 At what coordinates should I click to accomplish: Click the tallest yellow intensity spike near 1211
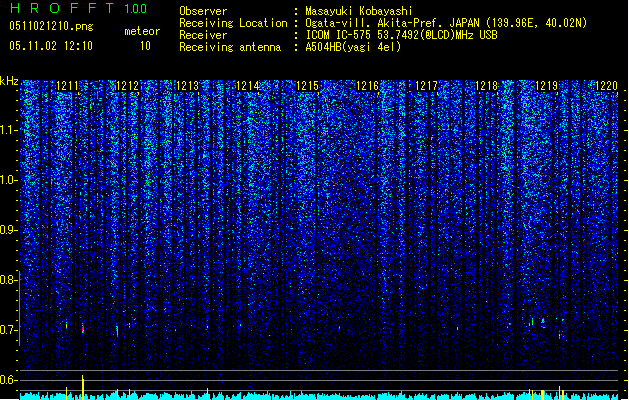83,387
